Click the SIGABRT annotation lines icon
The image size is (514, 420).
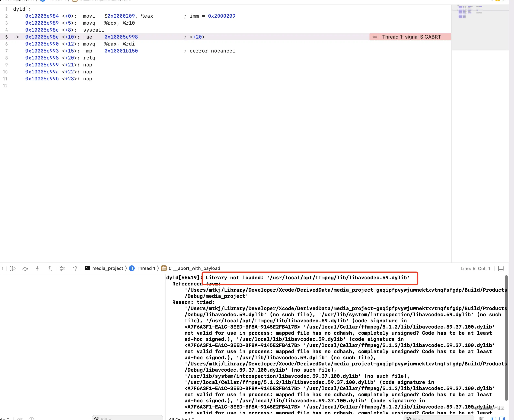(x=375, y=37)
